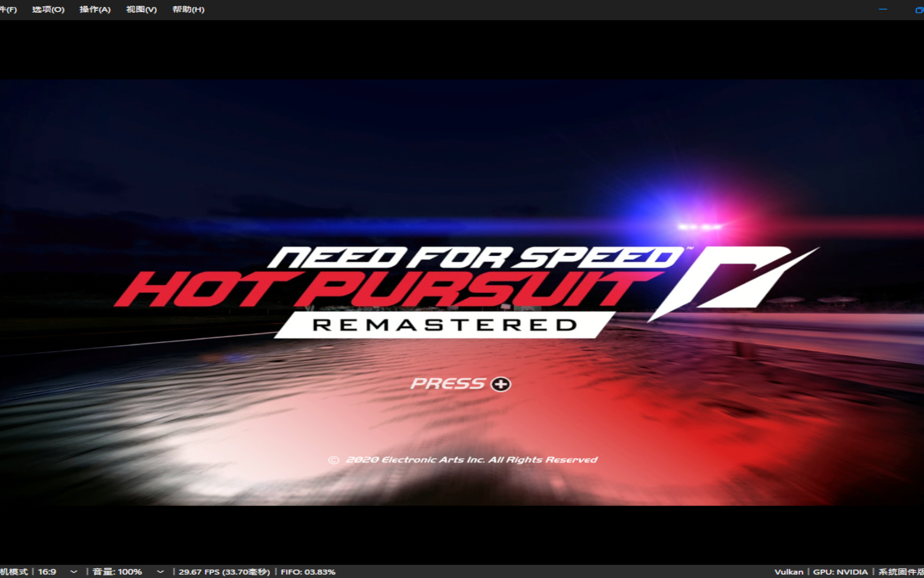Click the GPU: NVIDIA status item
924x578 pixels.
point(840,572)
